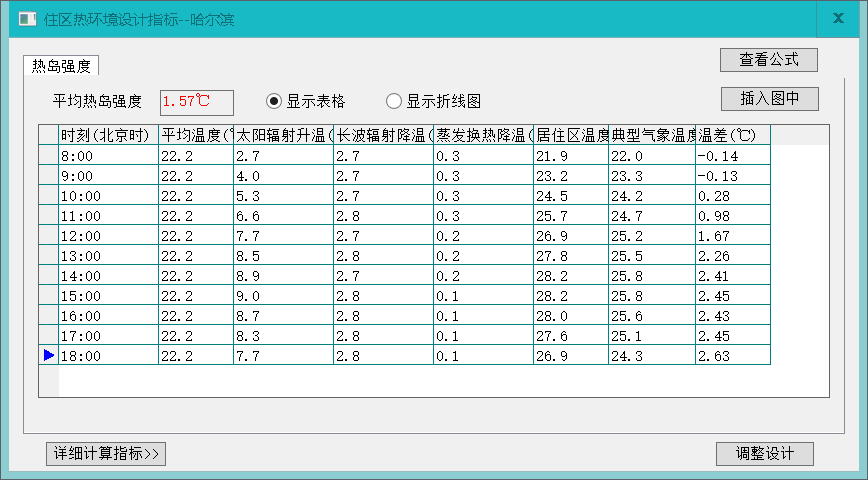Screen dimensions: 868x480
Task: Click the 2.63 temperature difference cell
Action: pos(732,356)
